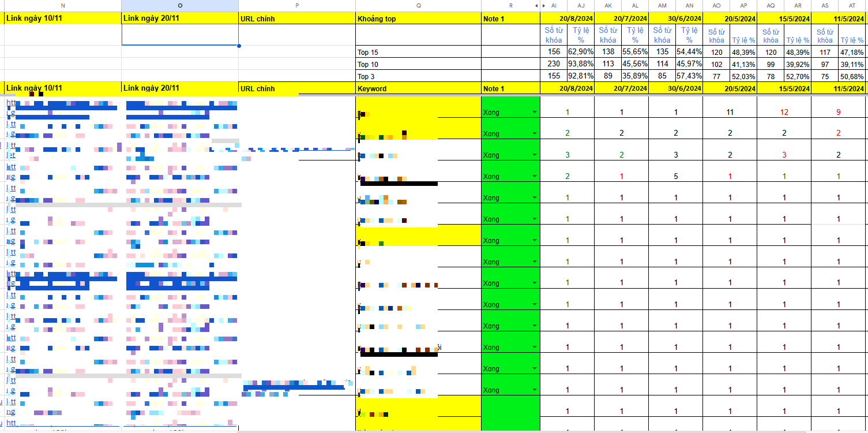Viewport: 868px width, 433px height.
Task: Select column AR header
Action: [798, 5]
